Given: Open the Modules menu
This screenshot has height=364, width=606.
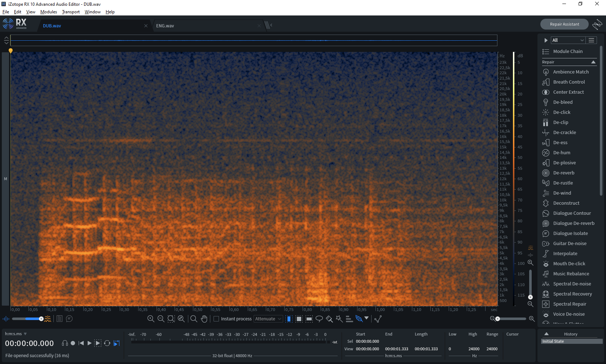Looking at the screenshot, I should [x=49, y=12].
